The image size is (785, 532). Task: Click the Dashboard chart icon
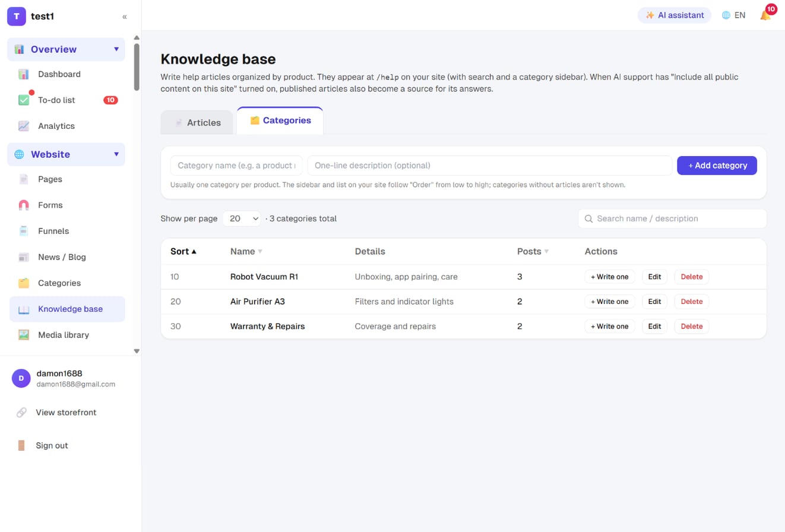tap(24, 74)
